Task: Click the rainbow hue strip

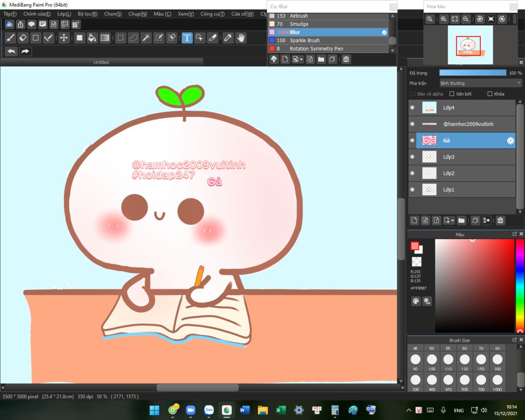Action: pos(520,286)
